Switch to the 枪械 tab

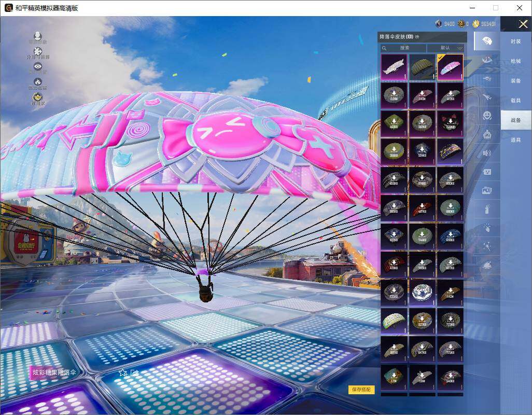tap(516, 61)
